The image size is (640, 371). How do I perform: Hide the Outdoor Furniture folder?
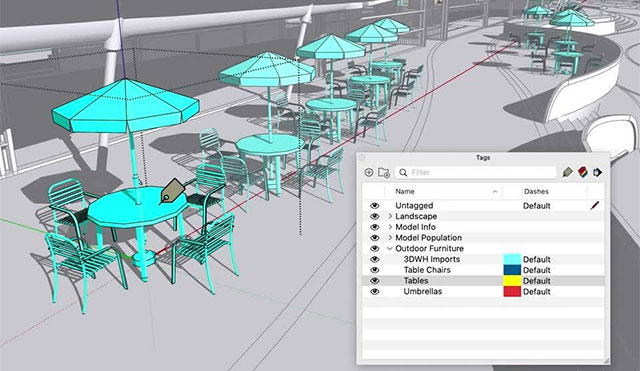click(x=374, y=249)
